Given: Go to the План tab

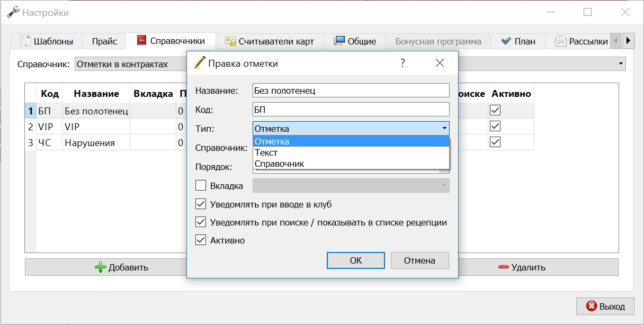Looking at the screenshot, I should tap(518, 41).
